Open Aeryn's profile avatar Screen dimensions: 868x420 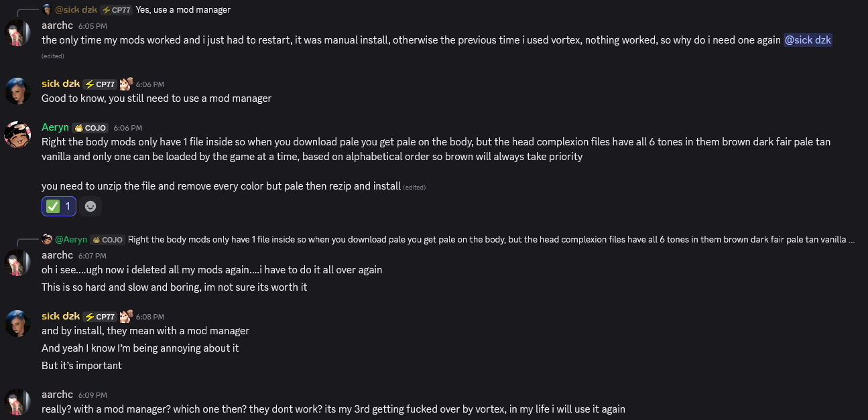pyautogui.click(x=17, y=135)
